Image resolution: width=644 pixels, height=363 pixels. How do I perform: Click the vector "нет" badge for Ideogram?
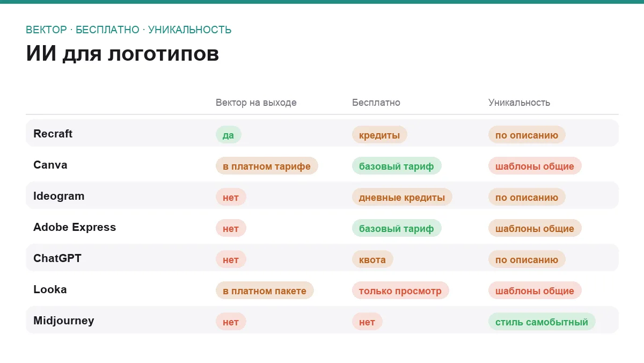231,197
